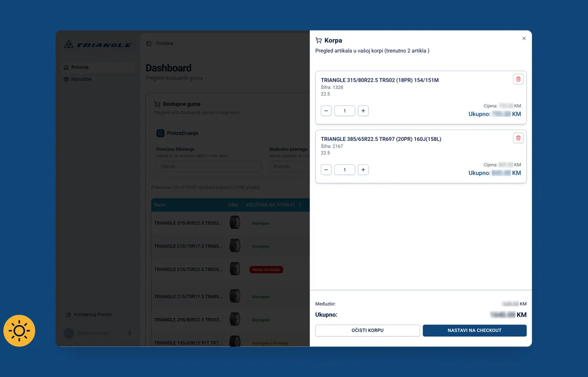Click the Šifra: 2167 text
The width and height of the screenshot is (588, 377).
(x=332, y=147)
